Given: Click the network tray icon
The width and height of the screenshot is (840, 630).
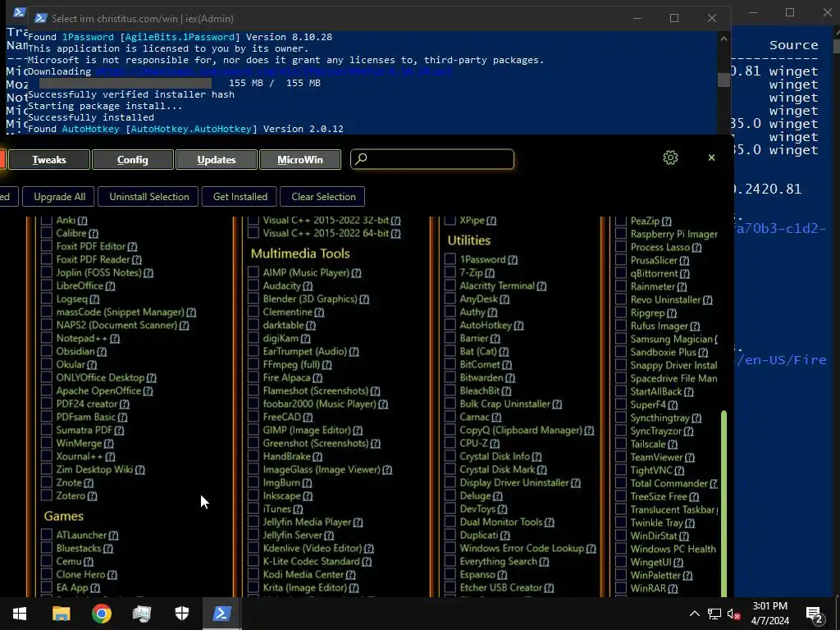Looking at the screenshot, I should tap(714, 614).
